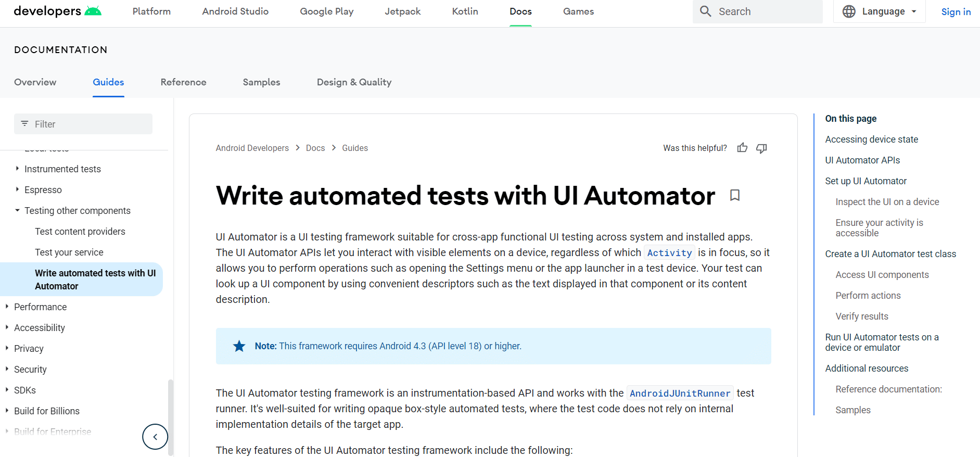Screen dimensions: 980x457
Task: Jump to Set up UI Automator
Action: pyautogui.click(x=866, y=181)
